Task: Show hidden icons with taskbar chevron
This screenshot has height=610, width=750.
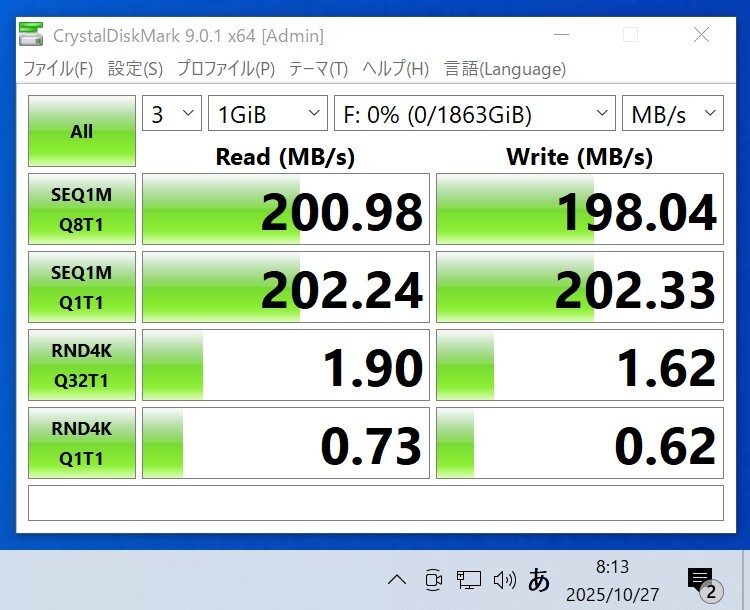Action: click(x=397, y=580)
